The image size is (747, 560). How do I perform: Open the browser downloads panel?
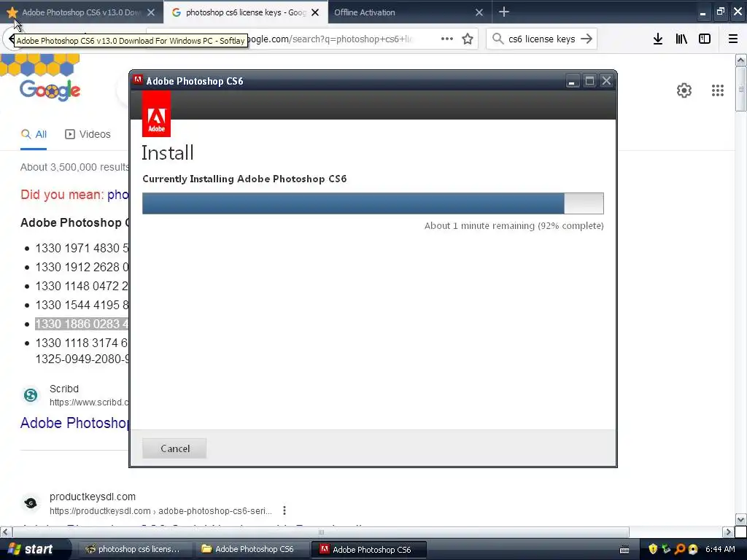point(658,39)
